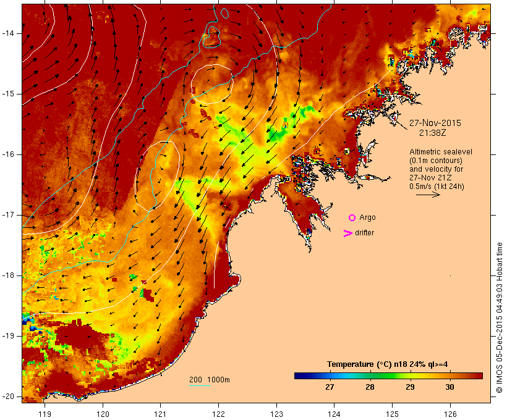Click the '21:38Z' time label

(x=433, y=133)
